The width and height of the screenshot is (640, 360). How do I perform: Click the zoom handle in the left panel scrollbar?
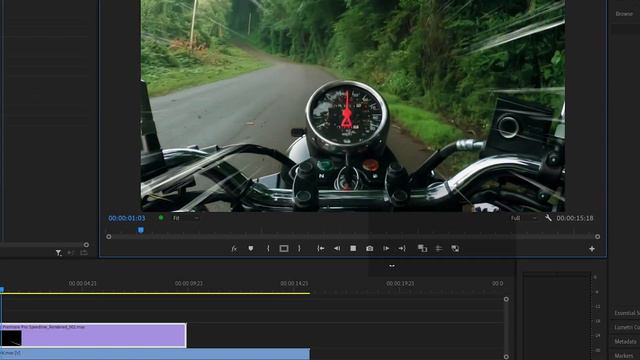pyautogui.click(x=86, y=245)
